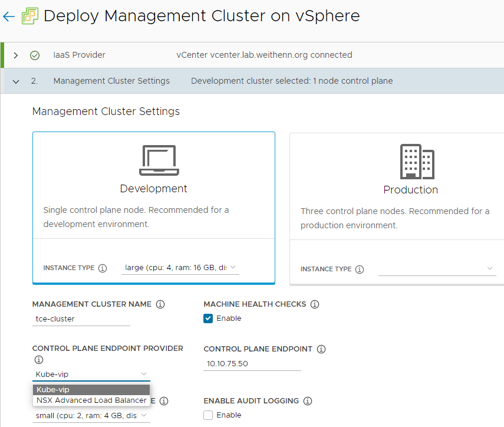
Task: Open the small worker instance type dropdown
Action: point(91,416)
